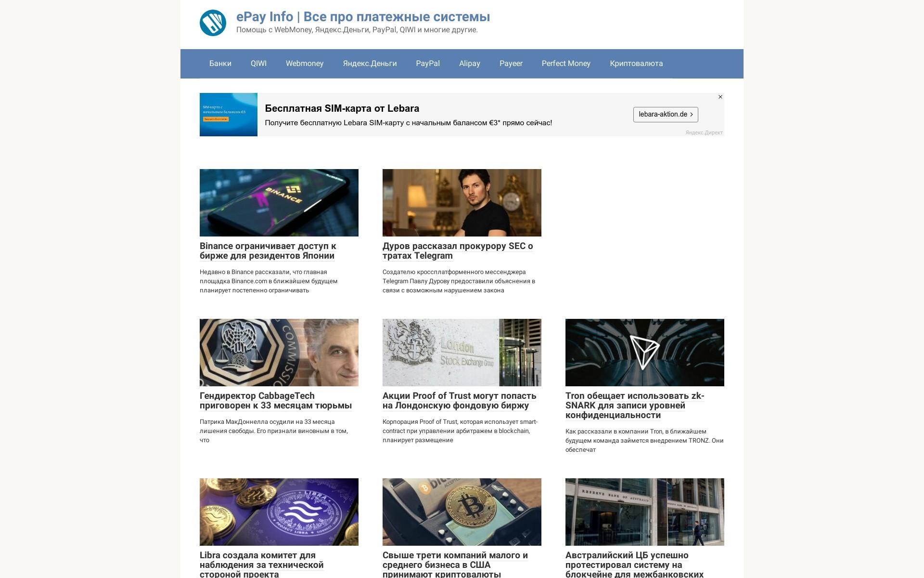Screen dimensions: 924x578
Task: Click the Libra coin article image
Action: (x=279, y=512)
